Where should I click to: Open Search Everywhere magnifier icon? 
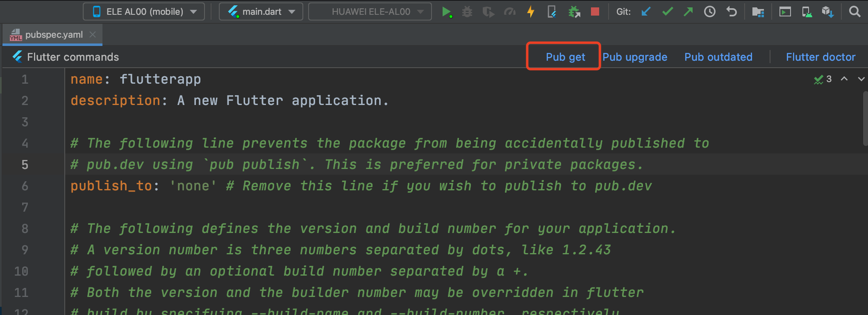click(x=854, y=12)
